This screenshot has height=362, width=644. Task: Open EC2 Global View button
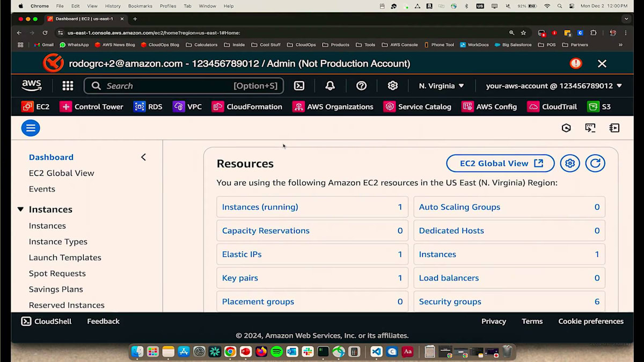click(x=500, y=164)
